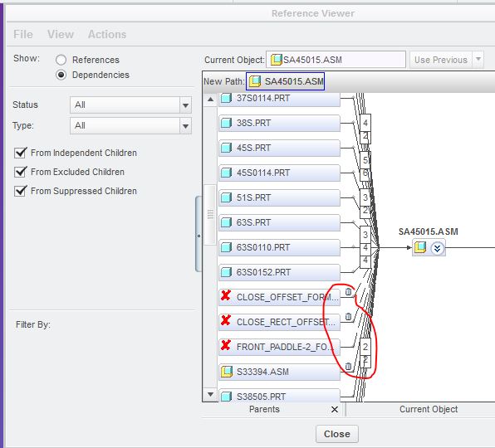
Task: Click the Parents column header
Action: click(x=264, y=409)
